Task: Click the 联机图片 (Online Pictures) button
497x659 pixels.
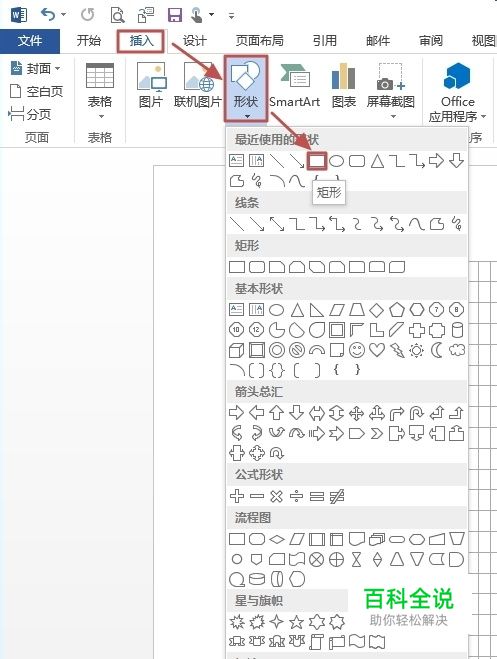Action: 197,85
